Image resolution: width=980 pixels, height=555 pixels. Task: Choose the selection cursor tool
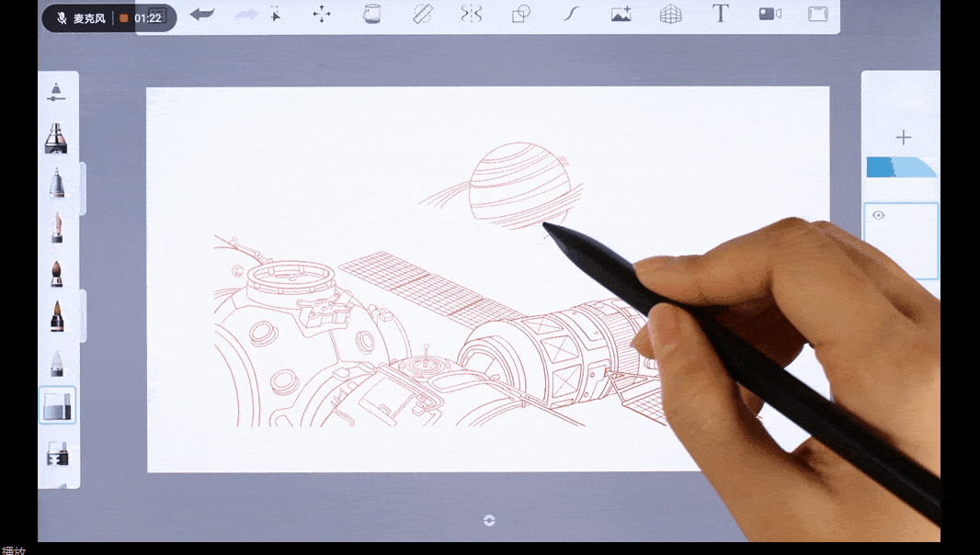275,14
